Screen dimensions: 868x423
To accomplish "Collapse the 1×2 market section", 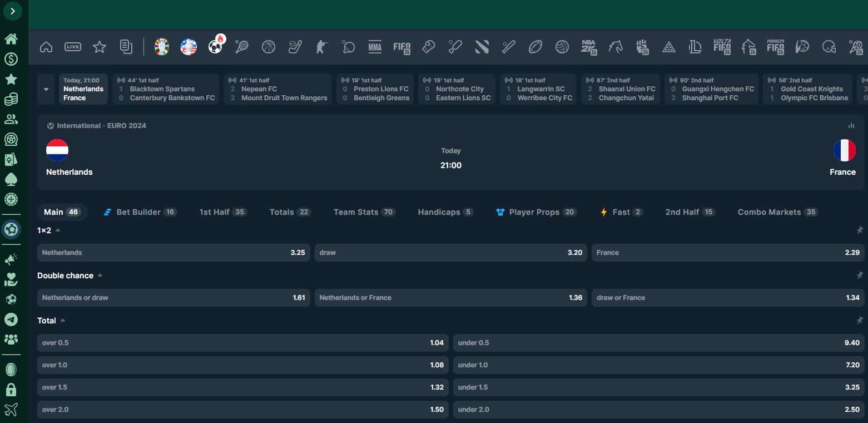I will pyautogui.click(x=58, y=230).
